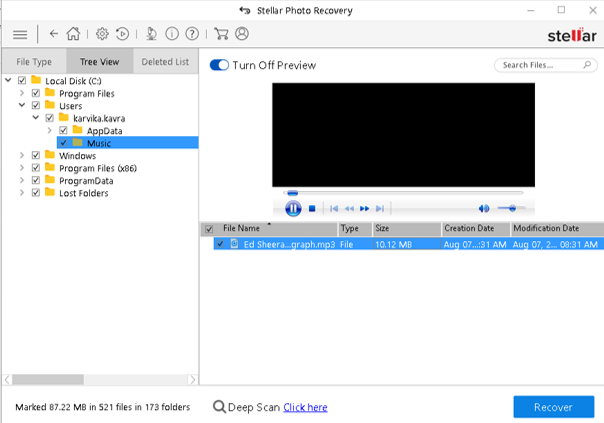The image size is (604, 423).
Task: Stop the preview playback
Action: (312, 208)
